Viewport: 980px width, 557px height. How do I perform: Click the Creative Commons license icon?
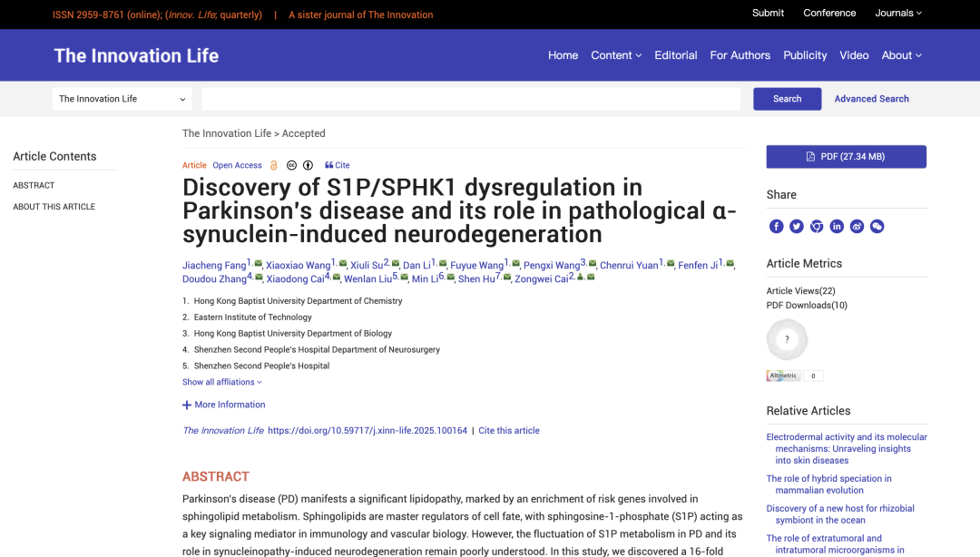(x=291, y=165)
